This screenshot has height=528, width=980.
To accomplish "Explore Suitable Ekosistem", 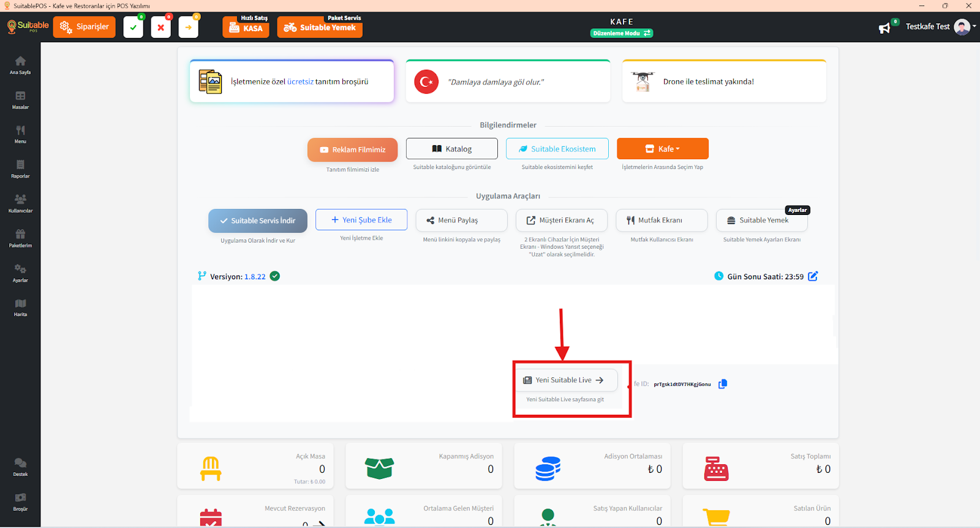I will pyautogui.click(x=557, y=149).
